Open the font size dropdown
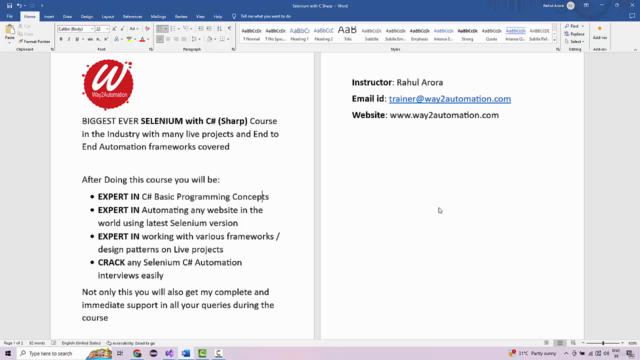The width and height of the screenshot is (640, 360). click(x=107, y=29)
